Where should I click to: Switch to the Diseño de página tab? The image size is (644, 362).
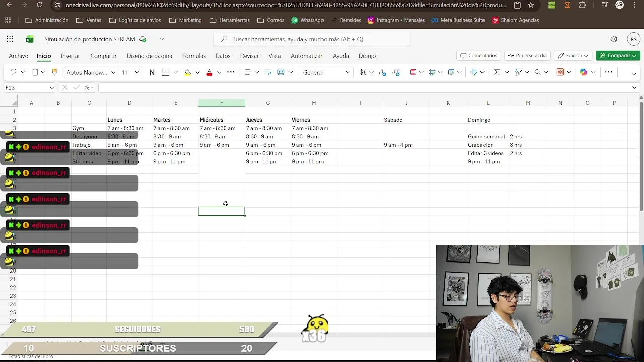coord(149,56)
